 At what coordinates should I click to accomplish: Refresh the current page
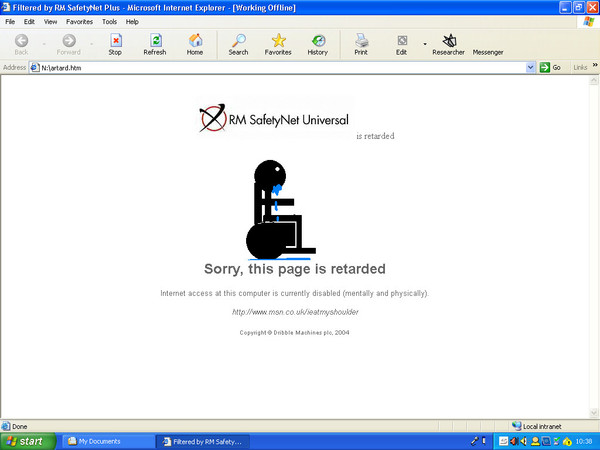click(x=155, y=45)
